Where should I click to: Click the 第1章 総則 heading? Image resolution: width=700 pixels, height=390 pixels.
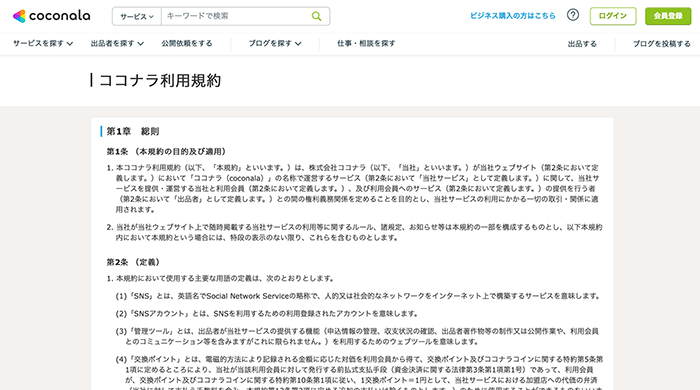133,131
